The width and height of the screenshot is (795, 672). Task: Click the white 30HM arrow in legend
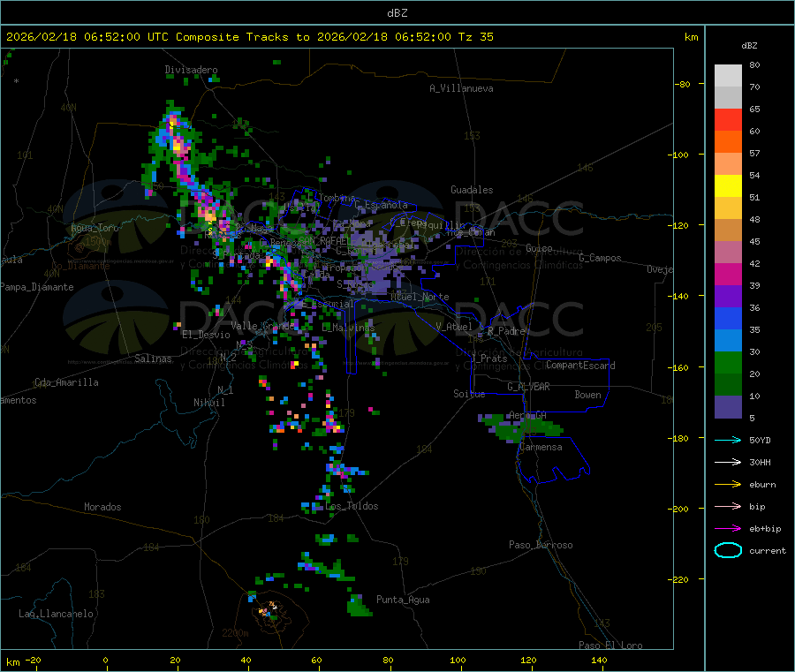click(728, 462)
